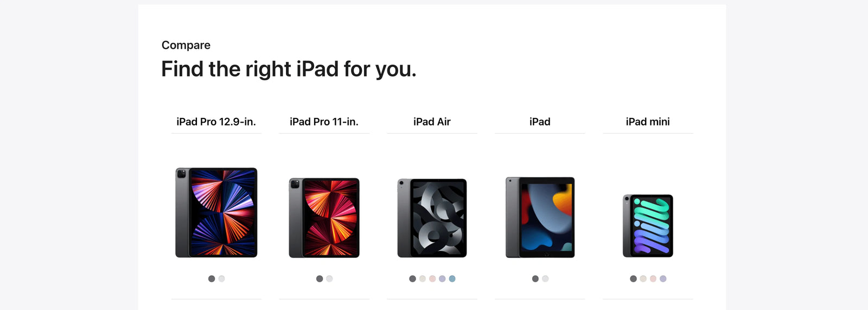Viewport: 868px width, 310px height.
Task: Pick the purple swatch under iPad mini
Action: (x=663, y=279)
